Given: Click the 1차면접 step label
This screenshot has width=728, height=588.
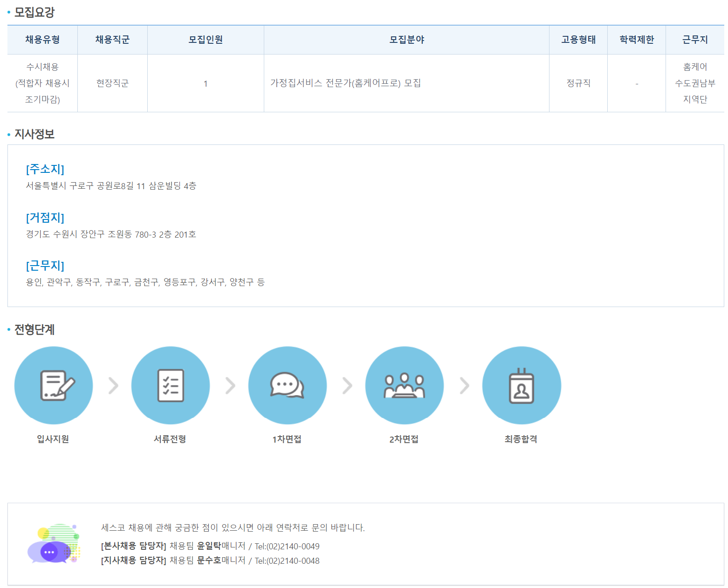Looking at the screenshot, I should click(x=287, y=439).
